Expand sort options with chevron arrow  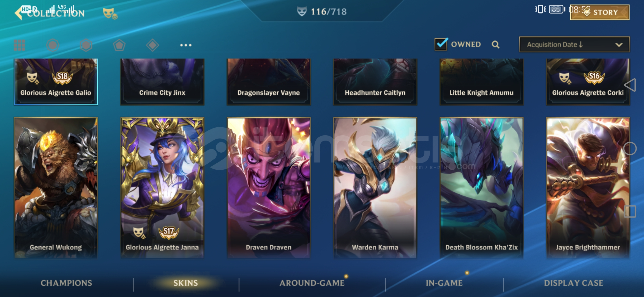[619, 45]
